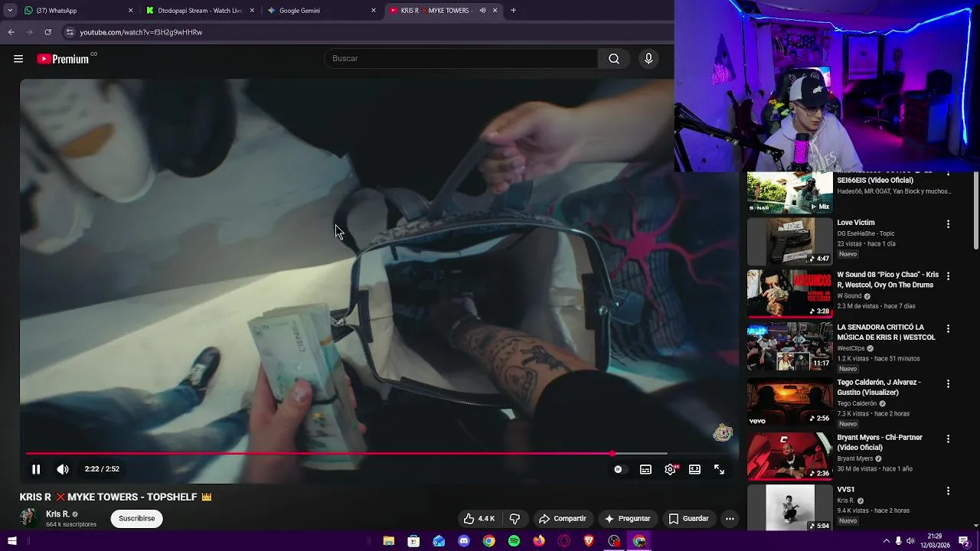Viewport: 980px width, 551px height.
Task: Click the channel watermark icon in video corner
Action: point(723,434)
